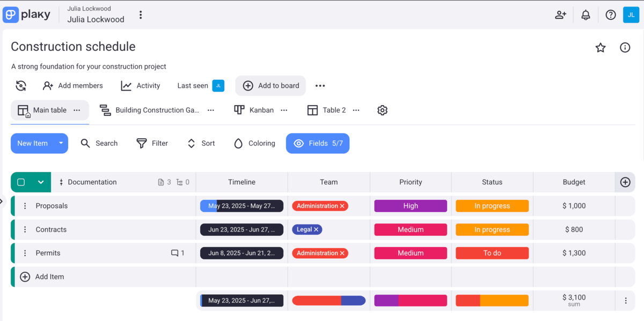This screenshot has height=321, width=644.
Task: Click the automation refresh icon
Action: tap(21, 86)
